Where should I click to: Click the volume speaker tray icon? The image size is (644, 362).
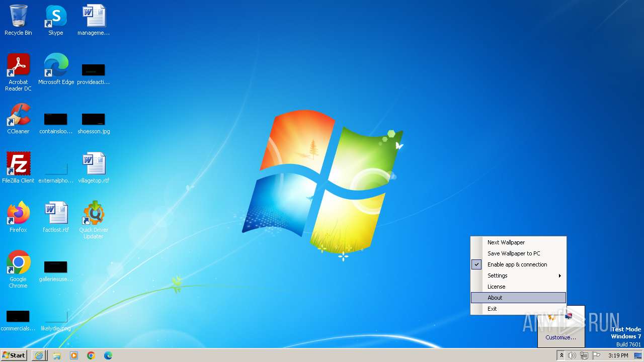click(572, 355)
